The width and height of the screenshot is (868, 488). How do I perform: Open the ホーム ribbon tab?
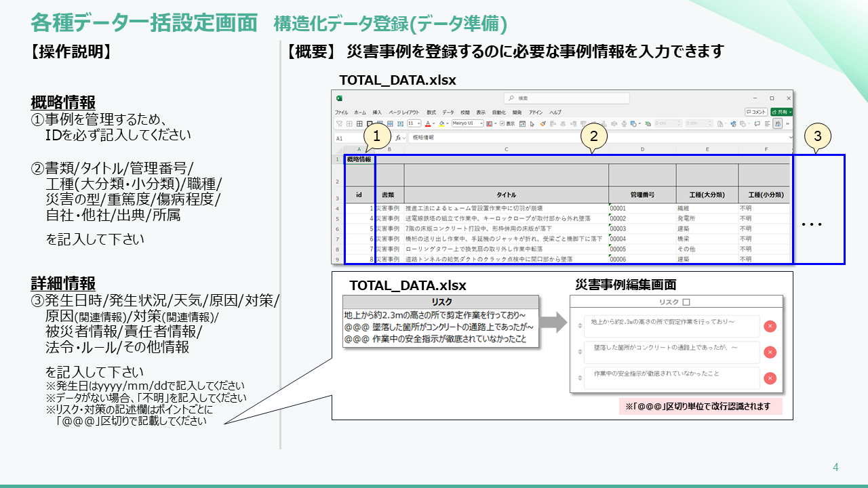tap(359, 112)
